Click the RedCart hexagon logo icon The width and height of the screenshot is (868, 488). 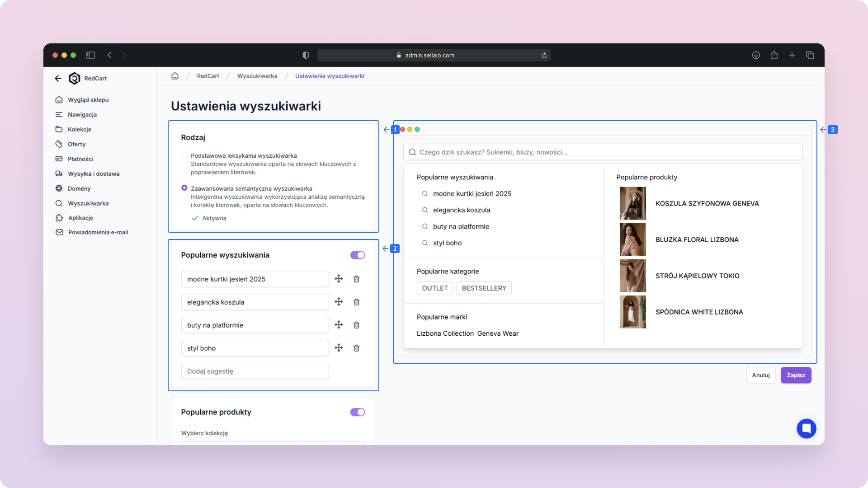[x=74, y=78]
